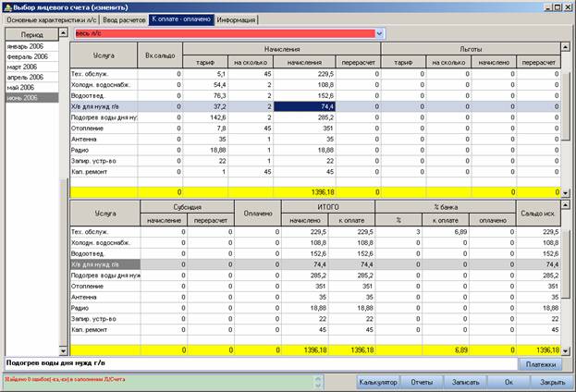The image size is (576, 392).
Task: Select Тех. обслуж. row in upper table
Action: 315,74
